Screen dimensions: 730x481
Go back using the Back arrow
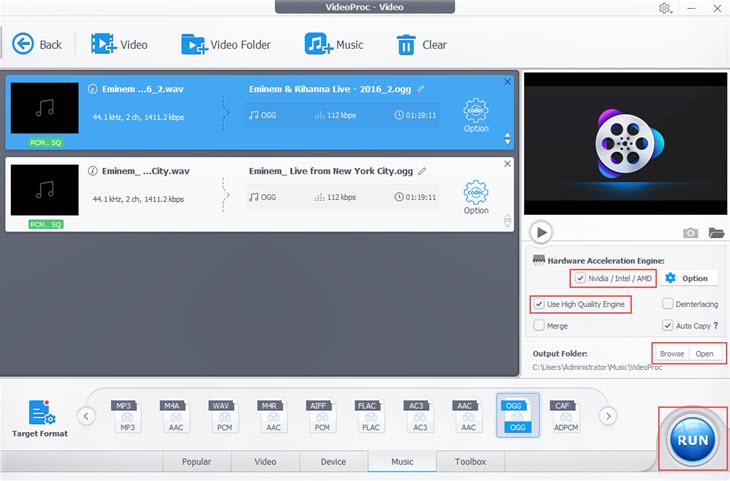pyautogui.click(x=36, y=45)
